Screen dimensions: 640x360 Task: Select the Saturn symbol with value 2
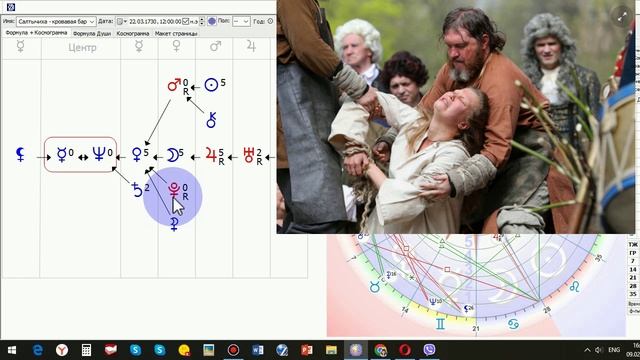pyautogui.click(x=138, y=190)
